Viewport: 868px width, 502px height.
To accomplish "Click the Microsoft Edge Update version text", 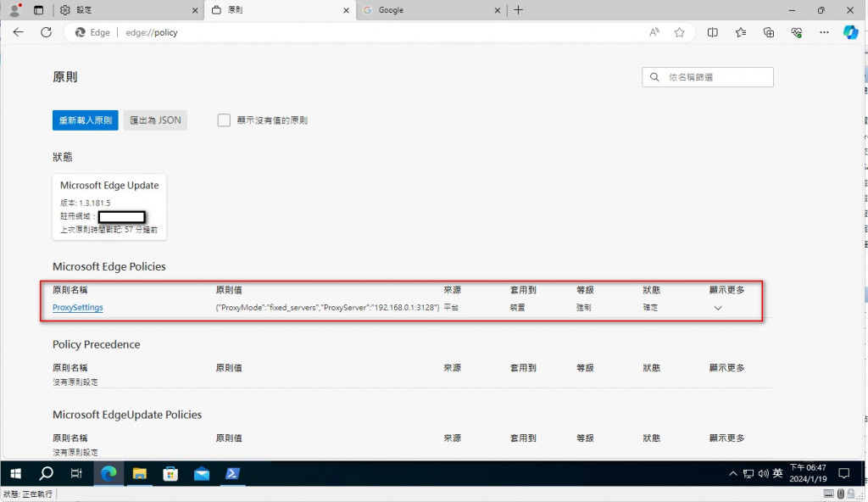I will [x=86, y=203].
